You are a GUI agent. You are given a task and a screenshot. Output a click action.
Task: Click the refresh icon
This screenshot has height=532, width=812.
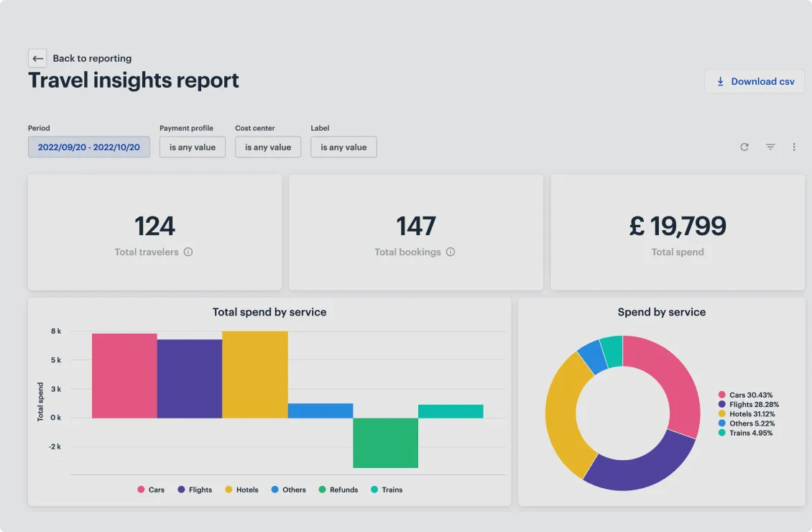(x=744, y=147)
